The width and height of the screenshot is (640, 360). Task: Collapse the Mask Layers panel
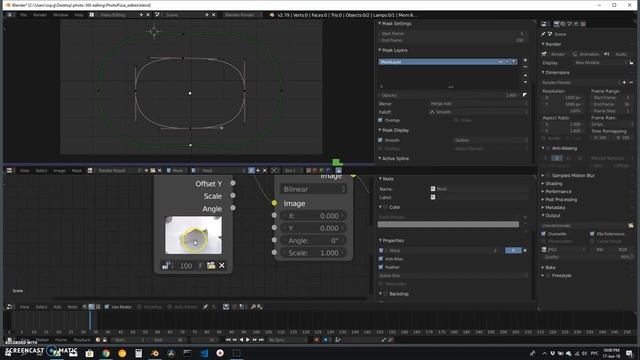coord(380,50)
